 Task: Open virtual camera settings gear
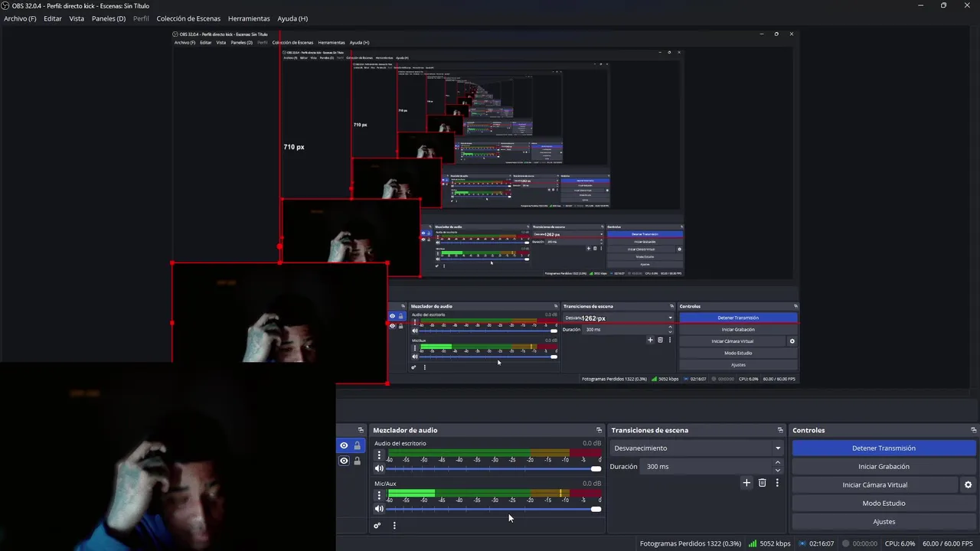tap(968, 485)
